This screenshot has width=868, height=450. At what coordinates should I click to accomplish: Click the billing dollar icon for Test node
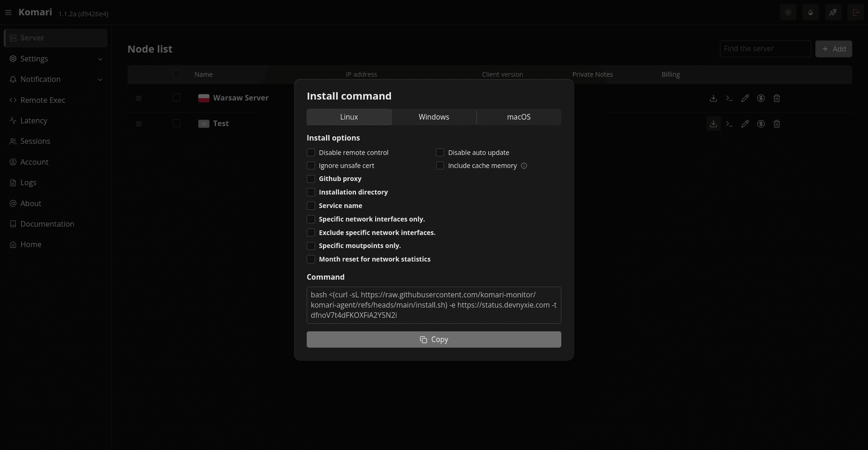click(761, 124)
